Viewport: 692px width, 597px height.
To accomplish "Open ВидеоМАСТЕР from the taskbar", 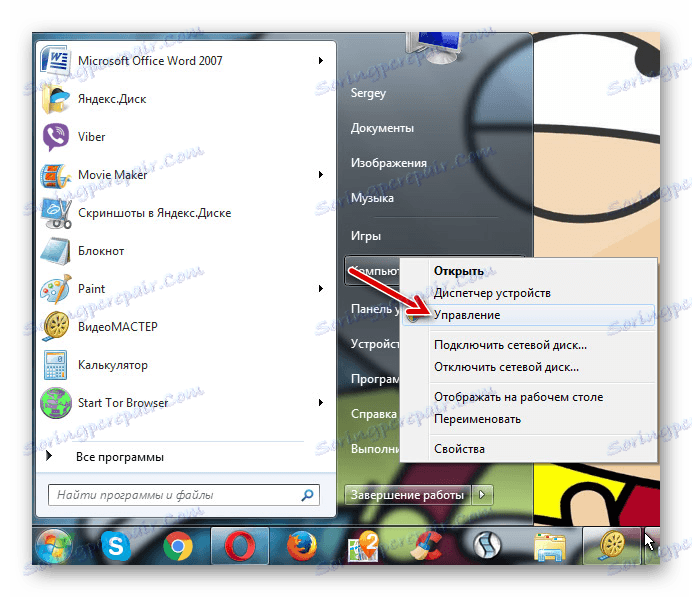I will pyautogui.click(x=612, y=546).
